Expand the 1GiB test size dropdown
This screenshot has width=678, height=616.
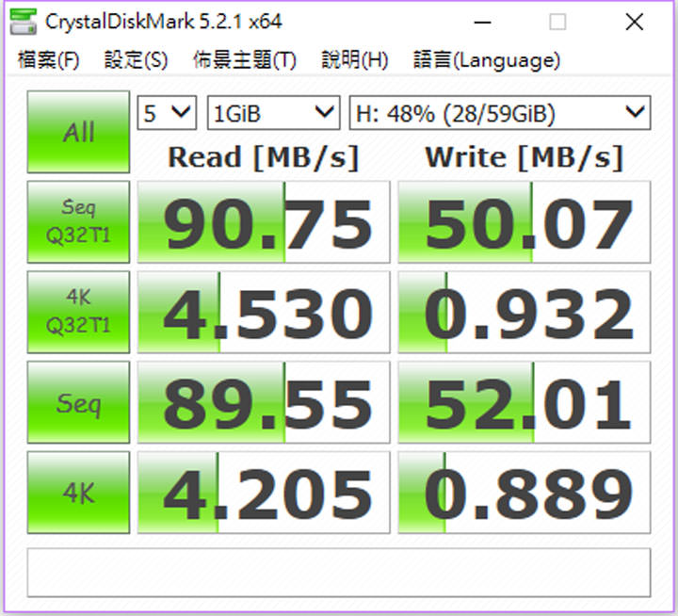272,114
